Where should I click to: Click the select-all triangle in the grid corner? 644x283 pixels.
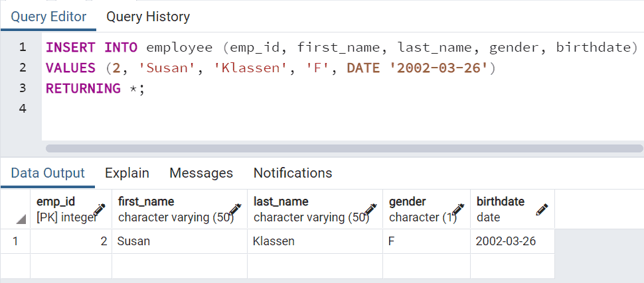[x=21, y=219]
